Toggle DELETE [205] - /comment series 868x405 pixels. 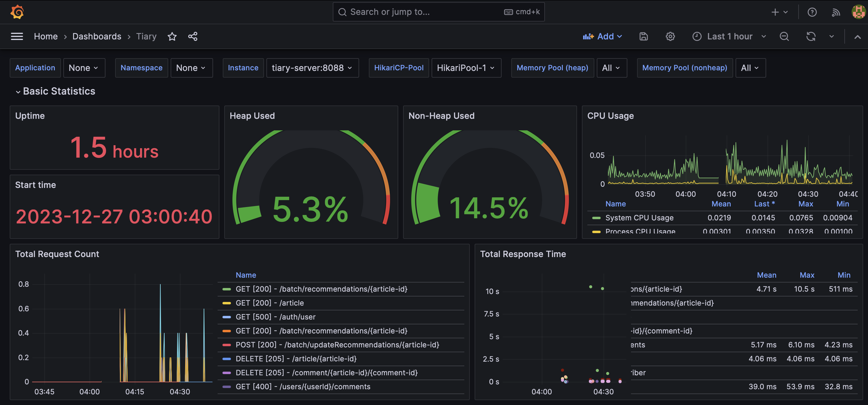326,373
